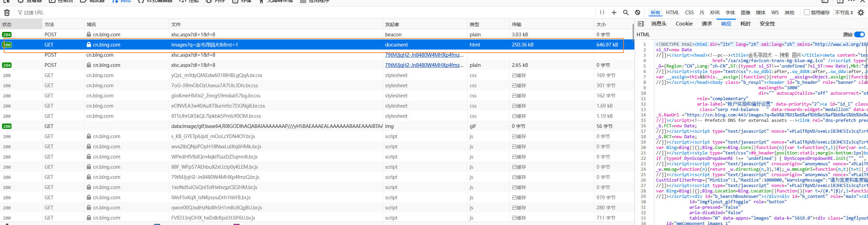Select wvx2lbQNpPOpH18NxxLutXq6HMk.br.js request
868x225 pixels.
click(317, 147)
